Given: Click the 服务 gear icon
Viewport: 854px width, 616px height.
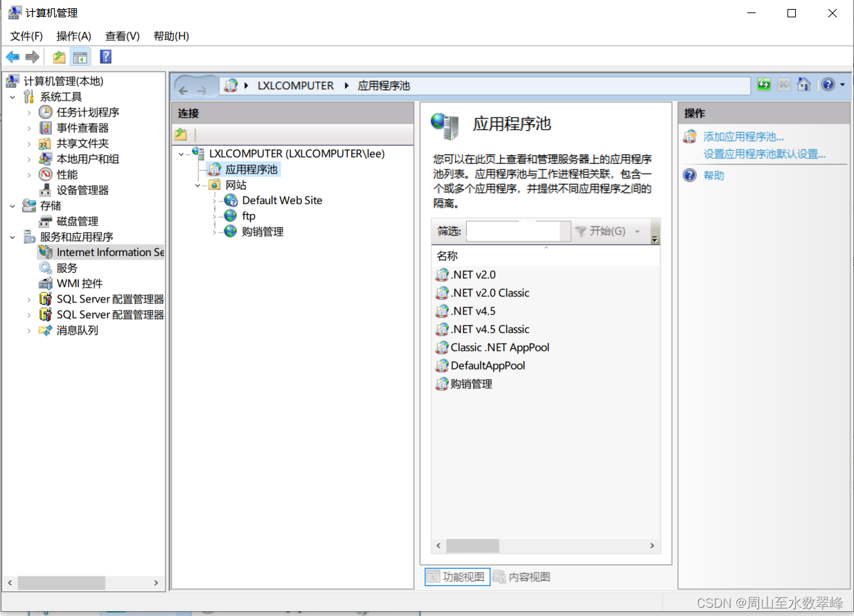Looking at the screenshot, I should [x=46, y=268].
